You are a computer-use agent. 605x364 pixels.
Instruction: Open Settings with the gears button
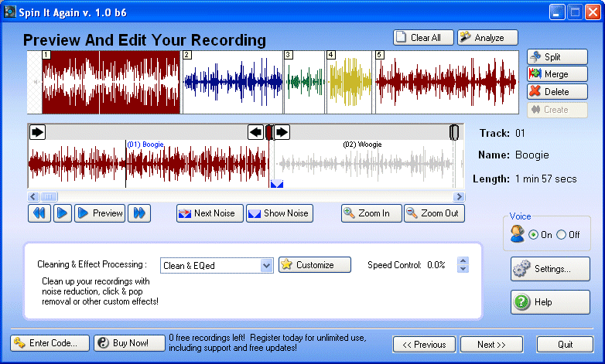click(x=550, y=269)
